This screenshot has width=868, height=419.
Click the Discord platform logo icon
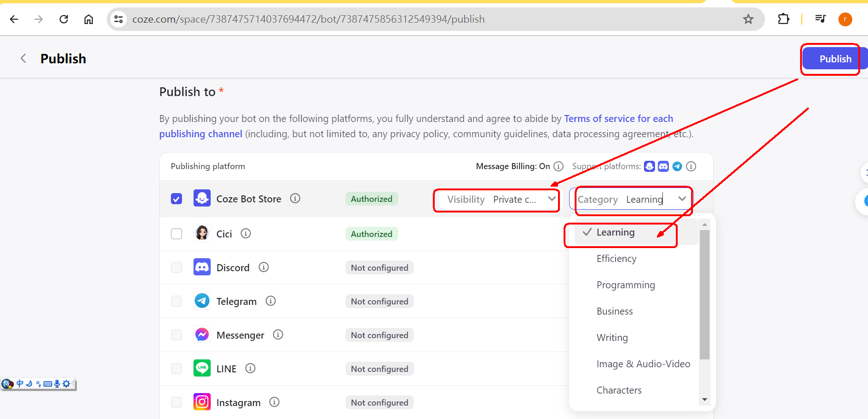[202, 267]
